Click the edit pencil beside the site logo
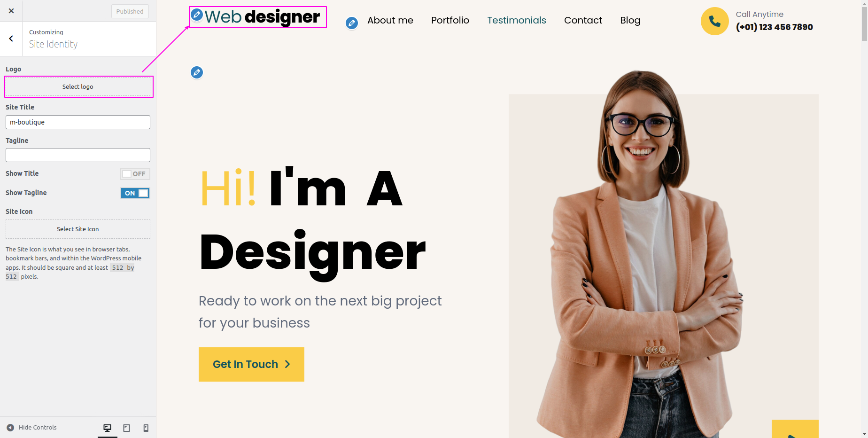Screen dimensions: 868x438 (197, 15)
